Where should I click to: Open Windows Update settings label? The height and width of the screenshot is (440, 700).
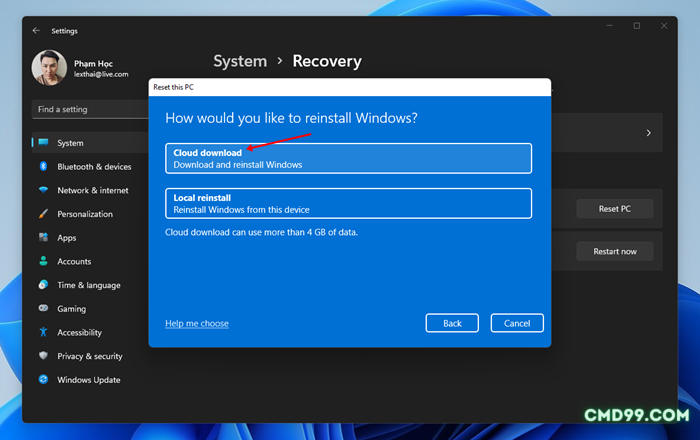(89, 380)
